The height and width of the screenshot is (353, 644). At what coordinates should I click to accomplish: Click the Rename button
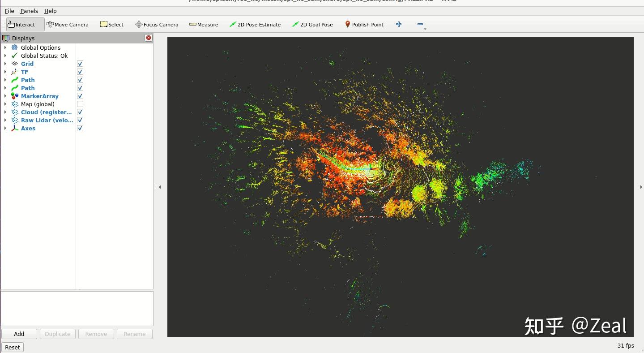(135, 334)
